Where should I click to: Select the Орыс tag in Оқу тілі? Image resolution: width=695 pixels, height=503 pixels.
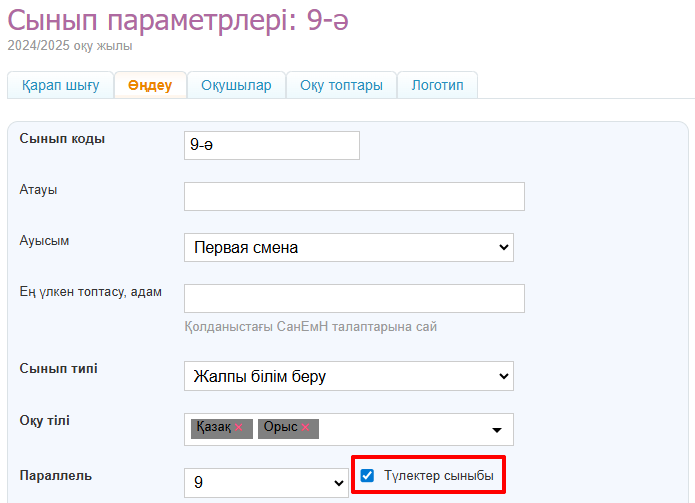click(x=280, y=428)
